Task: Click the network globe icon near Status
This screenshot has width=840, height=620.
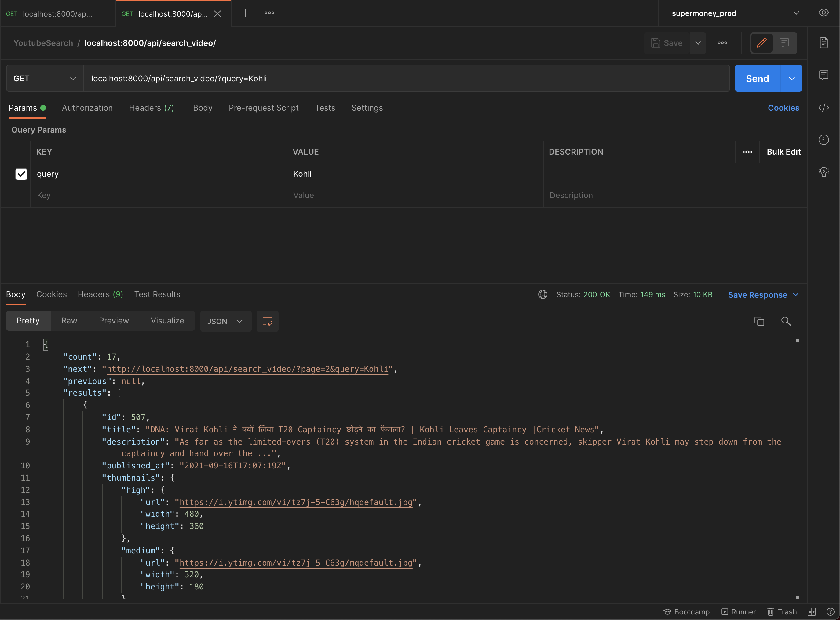Action: tap(542, 295)
